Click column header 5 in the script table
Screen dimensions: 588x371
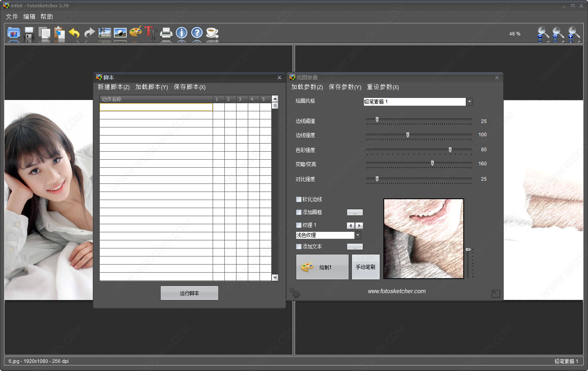click(265, 99)
